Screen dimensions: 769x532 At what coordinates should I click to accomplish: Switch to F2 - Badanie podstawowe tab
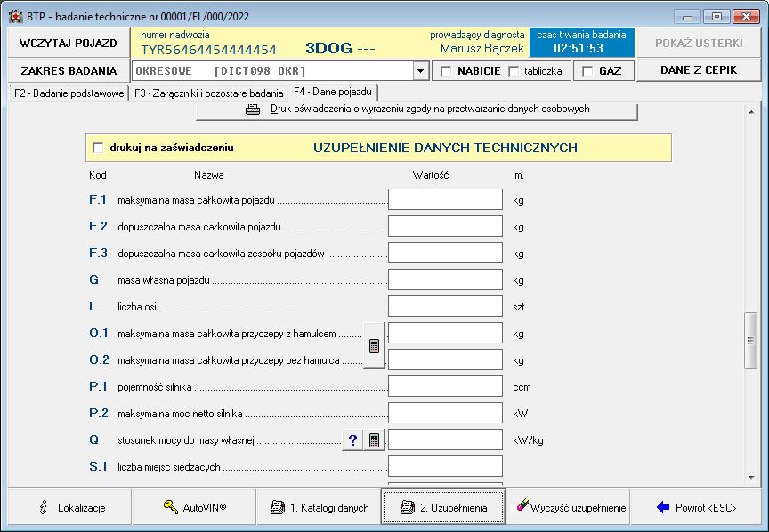click(67, 93)
